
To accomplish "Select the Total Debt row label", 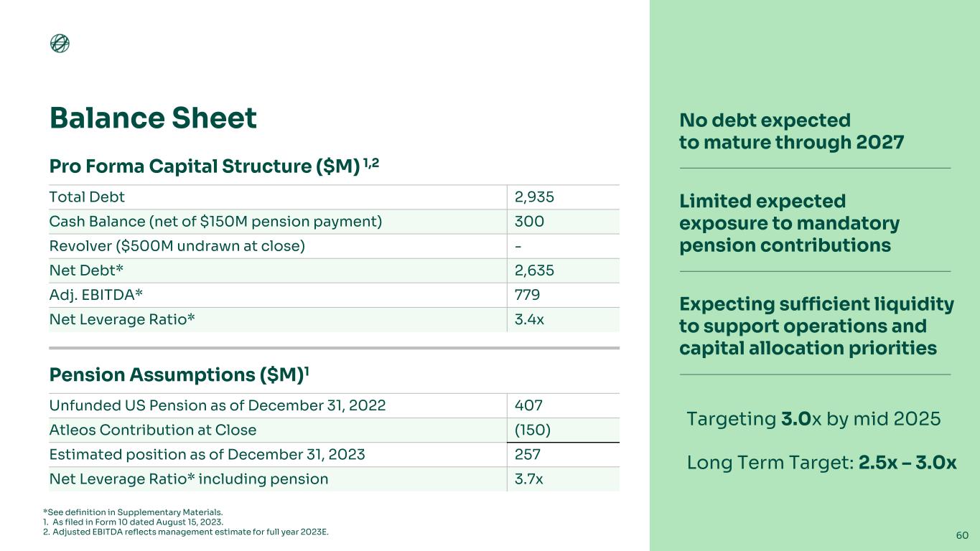I will point(88,197).
